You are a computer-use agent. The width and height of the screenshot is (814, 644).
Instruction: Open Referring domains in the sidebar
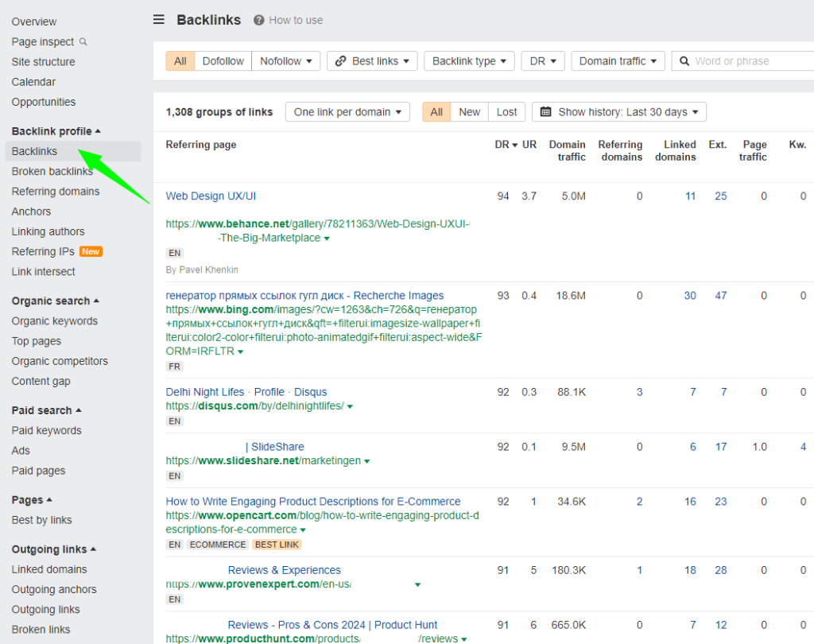56,192
